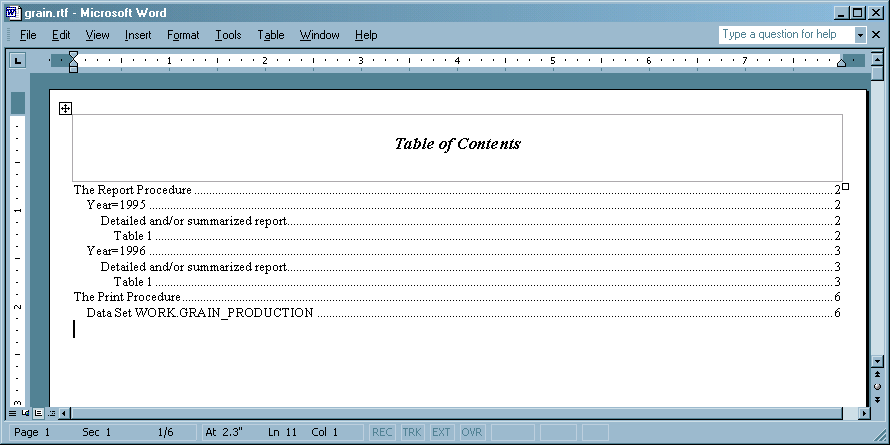Click the table move handle icon
This screenshot has height=445, width=890.
65,108
